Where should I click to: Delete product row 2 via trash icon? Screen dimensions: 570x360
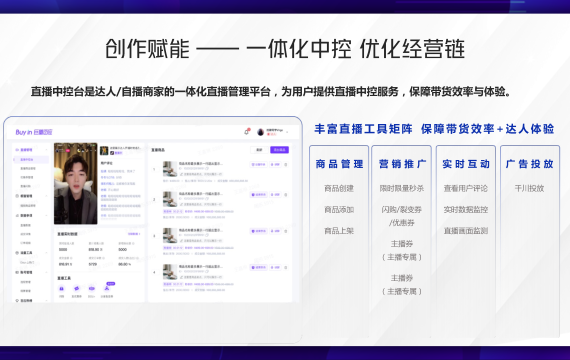click(286, 195)
